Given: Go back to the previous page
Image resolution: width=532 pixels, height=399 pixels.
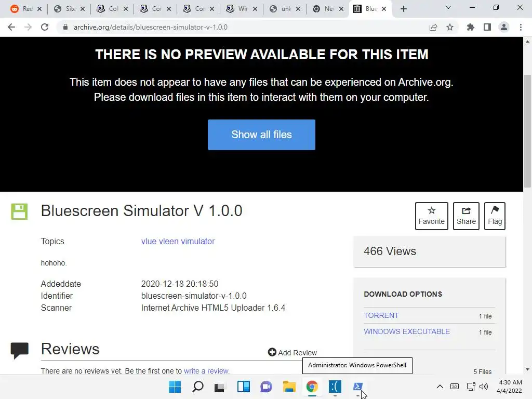Looking at the screenshot, I should pos(11,27).
